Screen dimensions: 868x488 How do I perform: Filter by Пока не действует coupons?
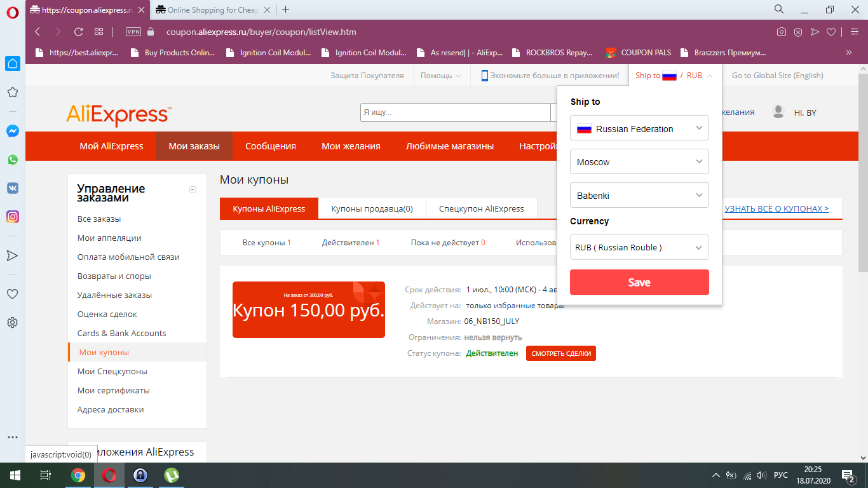[448, 242]
